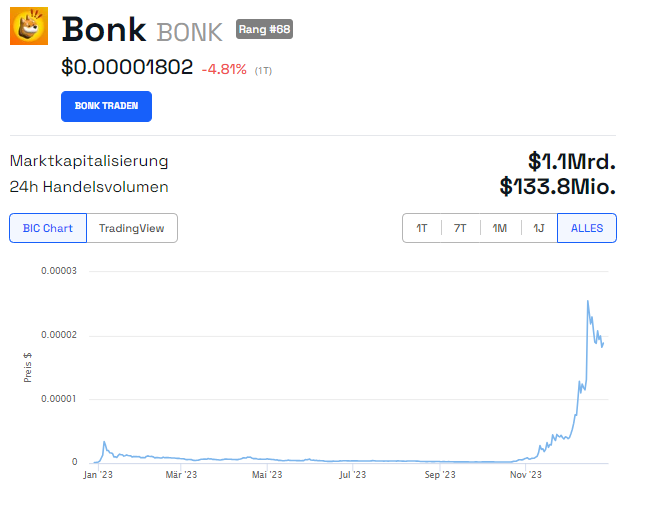This screenshot has width=651, height=505.
Task: Click the BONK TRADEN button
Action: click(x=106, y=106)
